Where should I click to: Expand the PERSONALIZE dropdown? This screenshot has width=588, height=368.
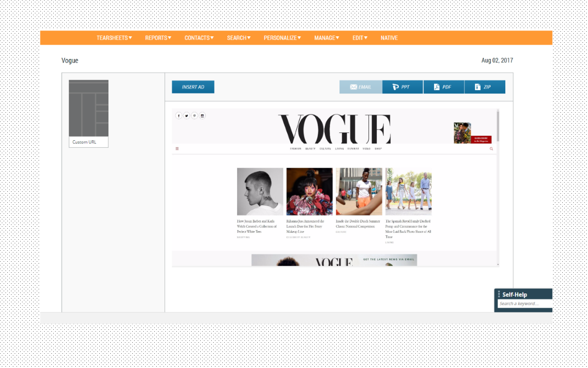pyautogui.click(x=282, y=38)
